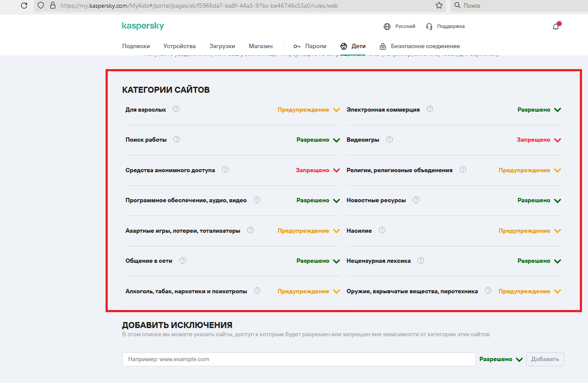Image resolution: width=588 pixels, height=383 pixels.
Task: Click help icon next to Нецензурная лексика
Action: [421, 261]
